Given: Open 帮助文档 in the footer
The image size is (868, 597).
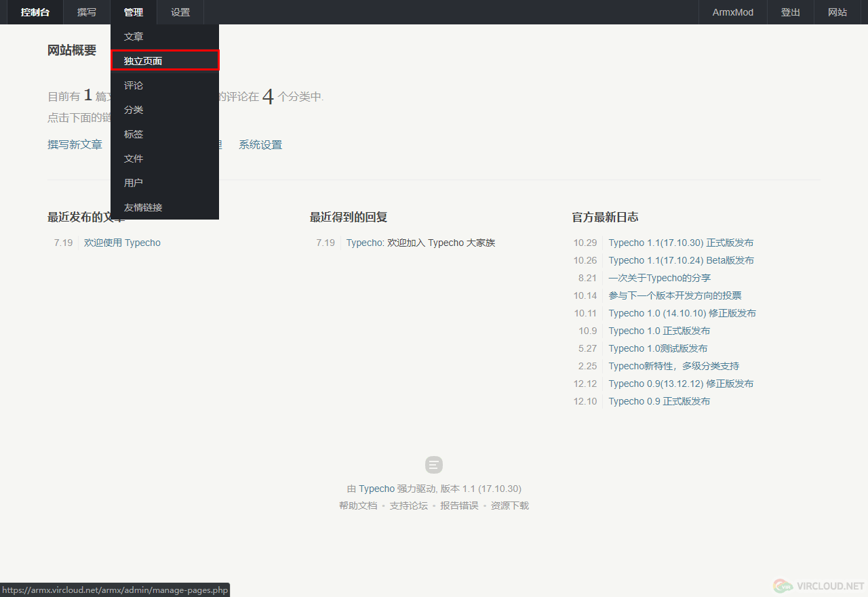Looking at the screenshot, I should click(358, 506).
